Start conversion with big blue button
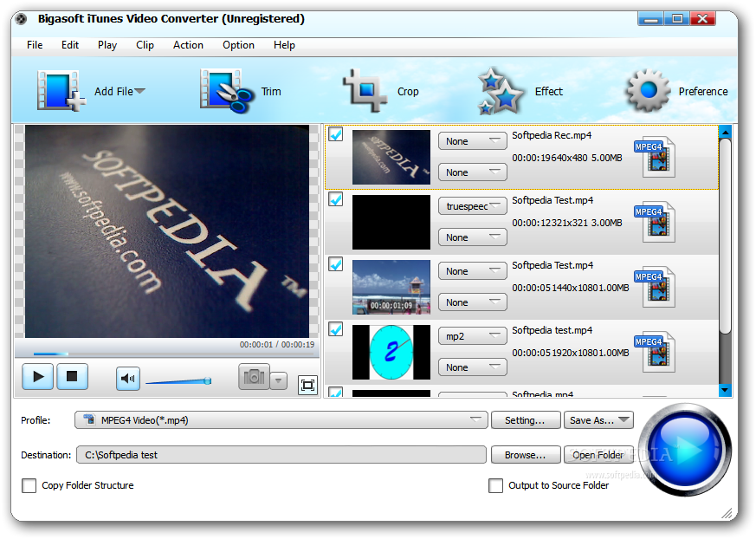756x539 pixels. tap(685, 450)
